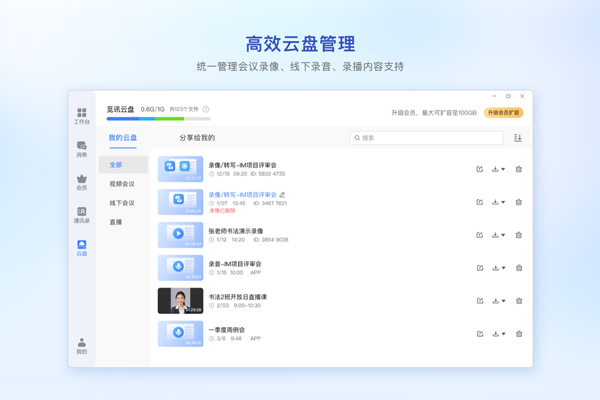Share 张老师书法演示录像 file
Screen dimensions: 600x400
click(x=479, y=235)
